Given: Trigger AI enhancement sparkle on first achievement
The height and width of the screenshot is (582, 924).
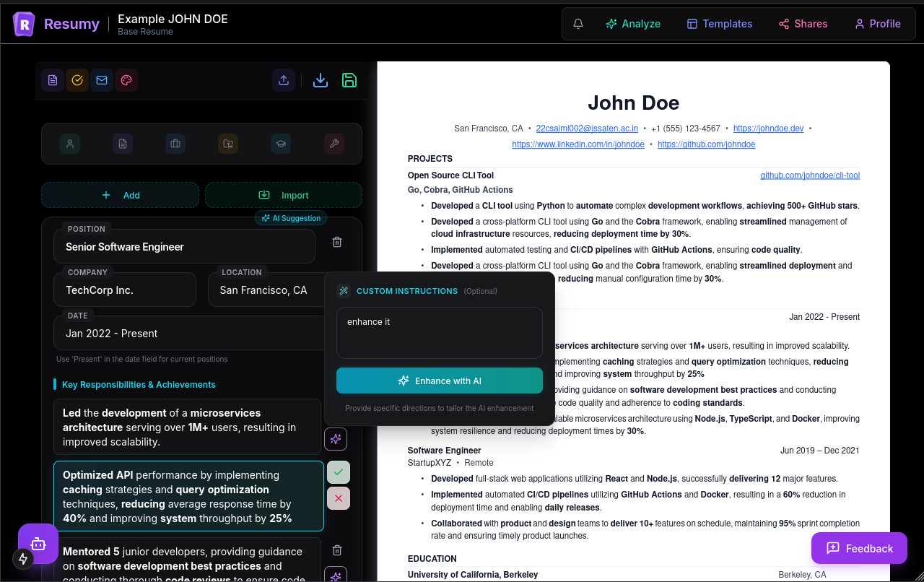Looking at the screenshot, I should pos(335,438).
